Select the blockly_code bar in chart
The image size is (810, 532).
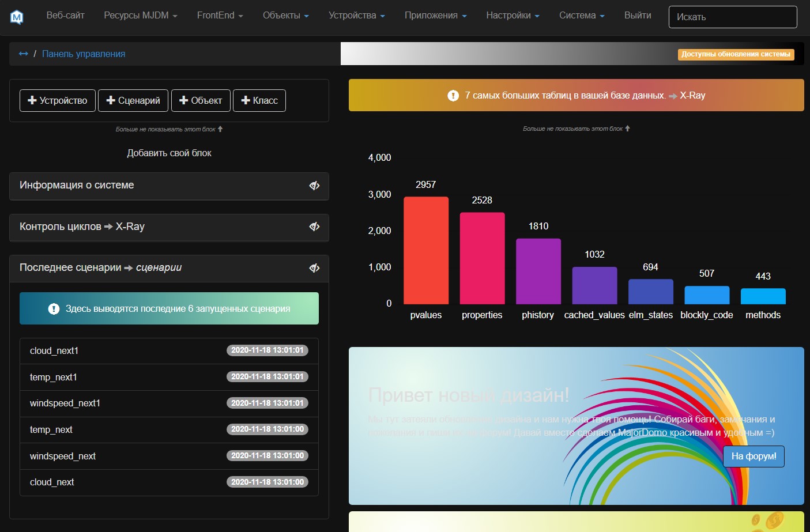click(707, 295)
